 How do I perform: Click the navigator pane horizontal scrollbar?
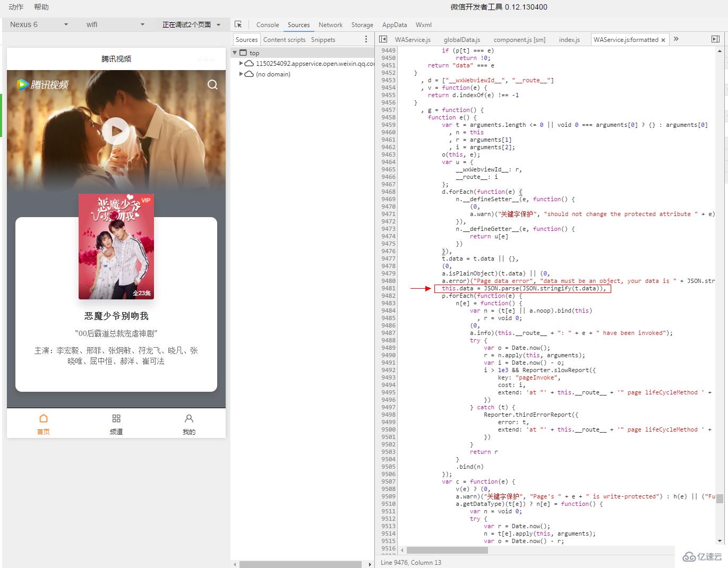click(301, 564)
